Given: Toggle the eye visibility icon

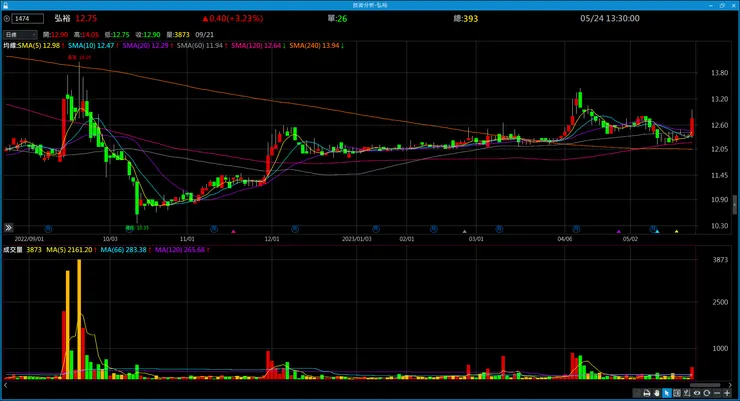Looking at the screenshot, I should 697,393.
